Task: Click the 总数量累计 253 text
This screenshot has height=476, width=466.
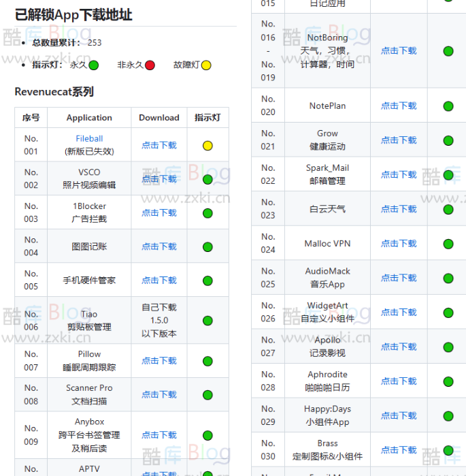Action: tap(67, 42)
